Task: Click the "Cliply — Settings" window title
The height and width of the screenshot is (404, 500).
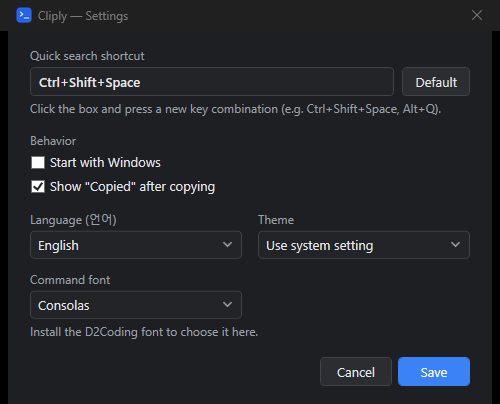Action: coord(83,16)
